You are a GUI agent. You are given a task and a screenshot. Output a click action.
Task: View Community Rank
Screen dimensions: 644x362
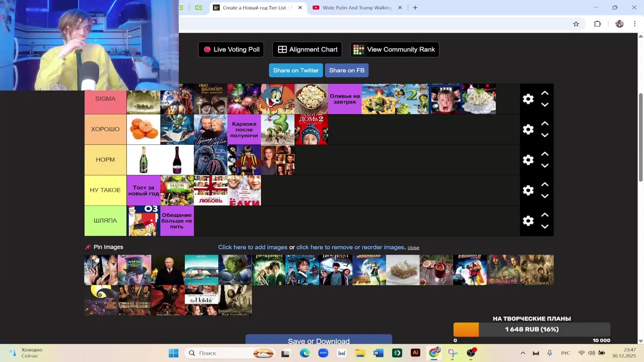pos(394,49)
